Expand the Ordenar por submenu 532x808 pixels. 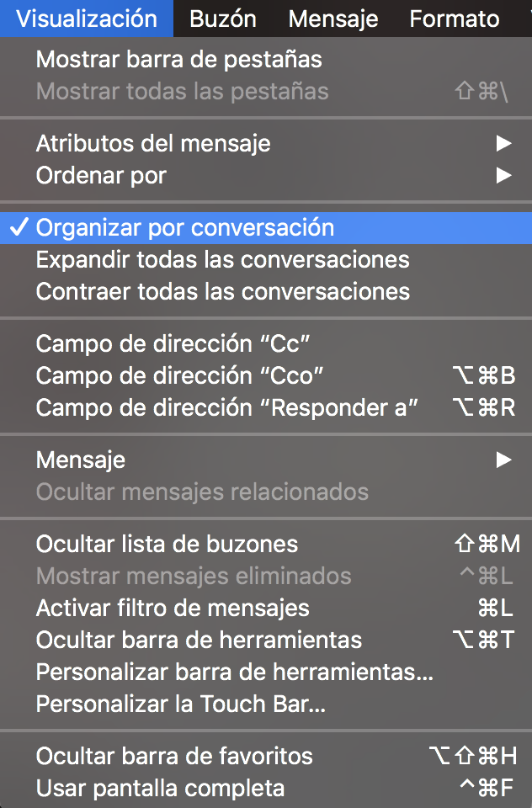[x=101, y=176]
